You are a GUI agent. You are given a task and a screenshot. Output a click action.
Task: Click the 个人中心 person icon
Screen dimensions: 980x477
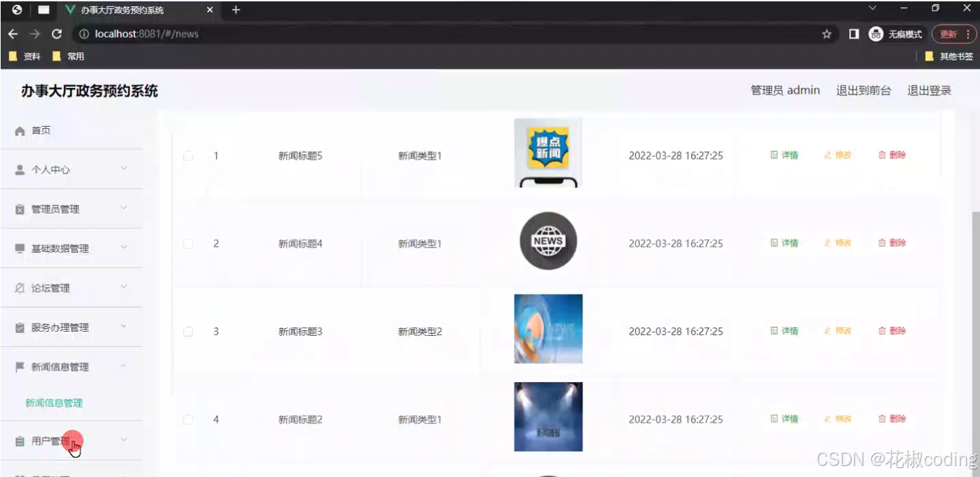[20, 170]
